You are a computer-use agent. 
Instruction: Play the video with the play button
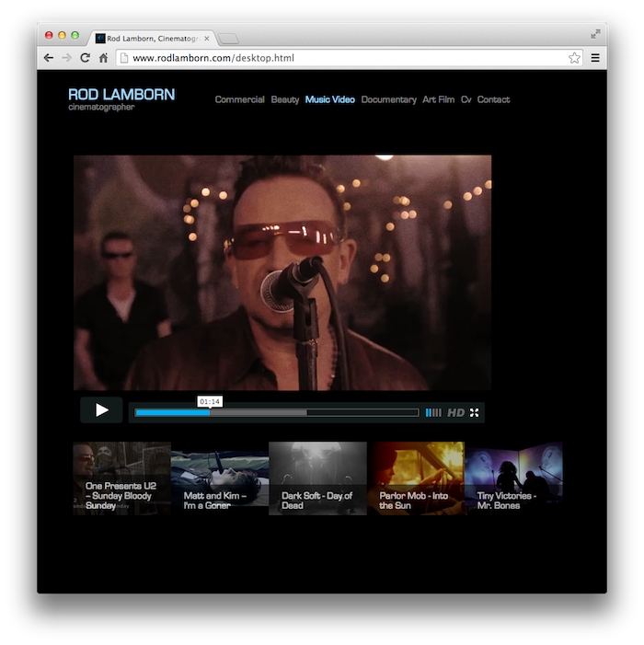101,410
